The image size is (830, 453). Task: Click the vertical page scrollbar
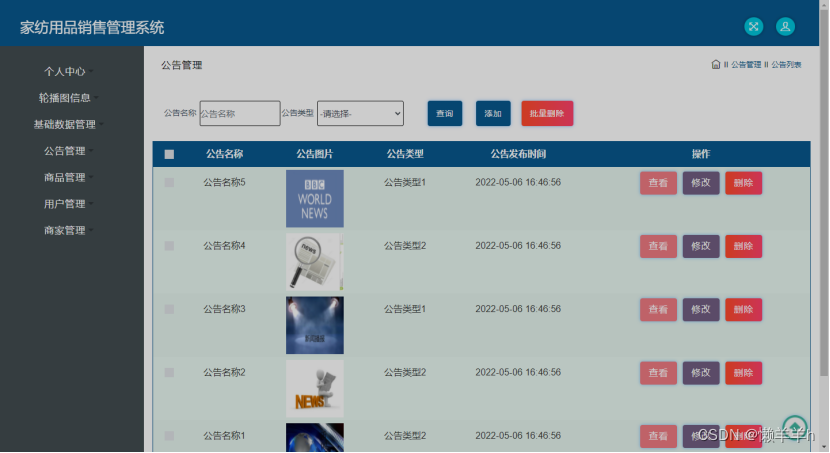pos(824,191)
